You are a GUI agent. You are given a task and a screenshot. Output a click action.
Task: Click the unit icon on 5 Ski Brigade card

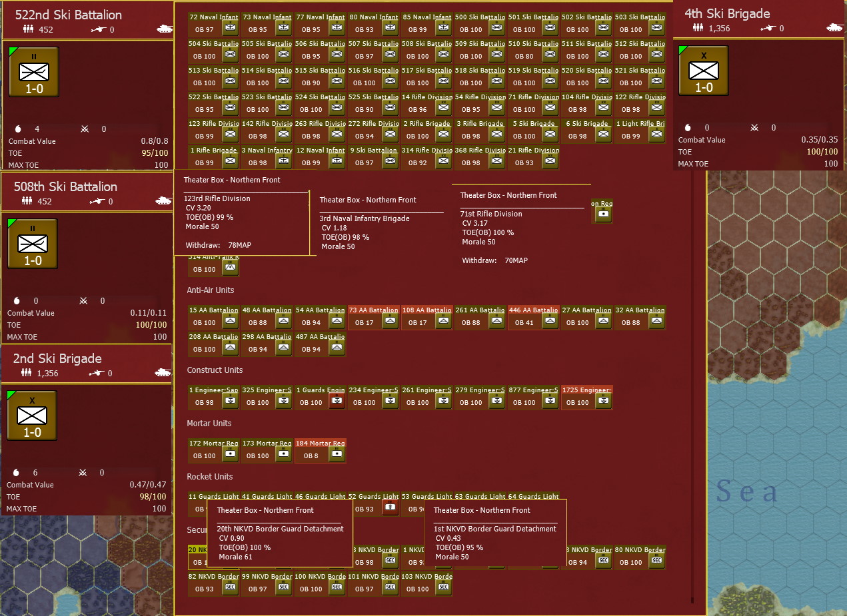point(549,135)
